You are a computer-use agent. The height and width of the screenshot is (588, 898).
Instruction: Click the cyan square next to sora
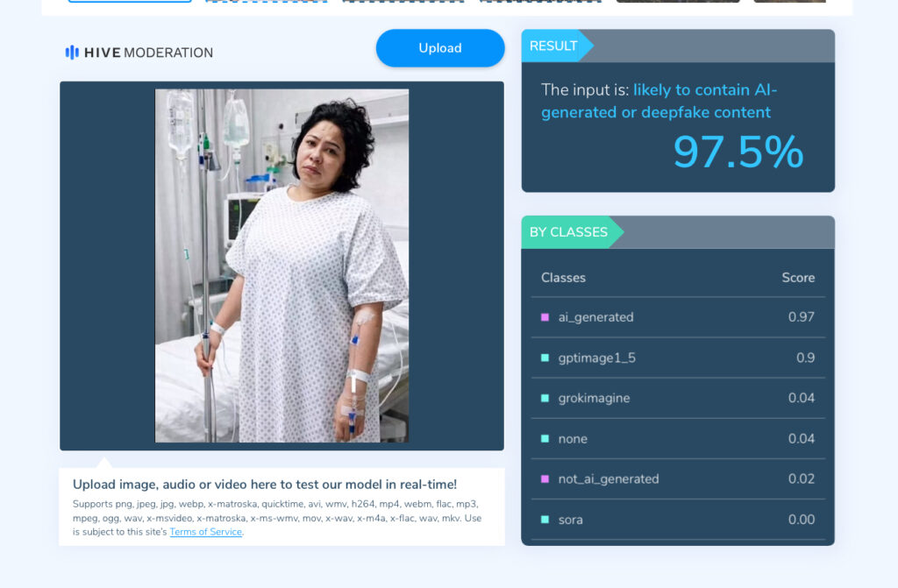pos(545,520)
